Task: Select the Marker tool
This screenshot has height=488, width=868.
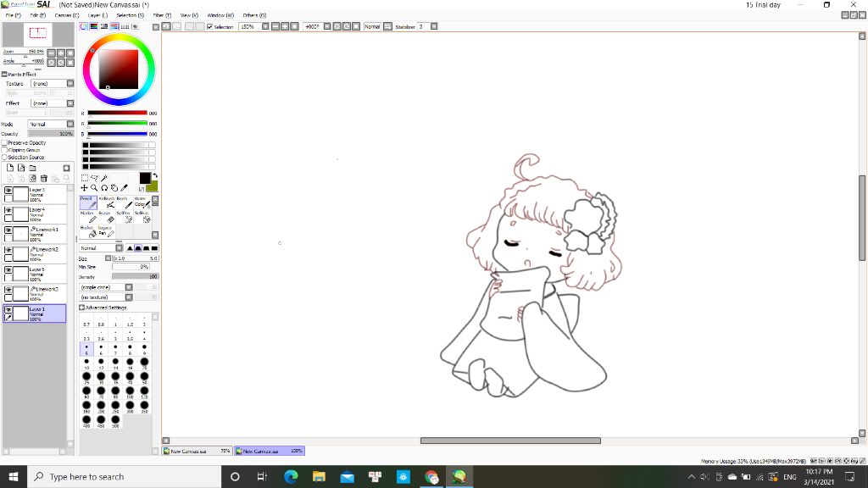Action: tap(88, 217)
